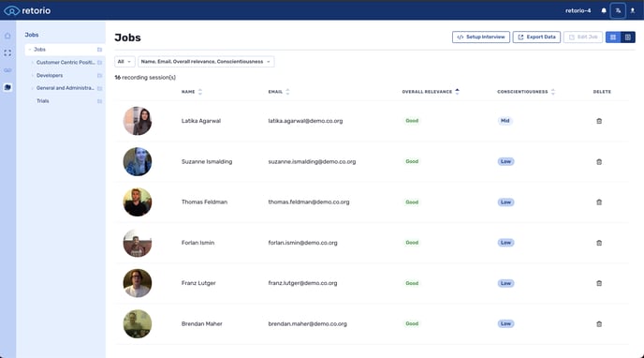Click the name Thomas Feldman
Image resolution: width=644 pixels, height=358 pixels.
(x=204, y=202)
